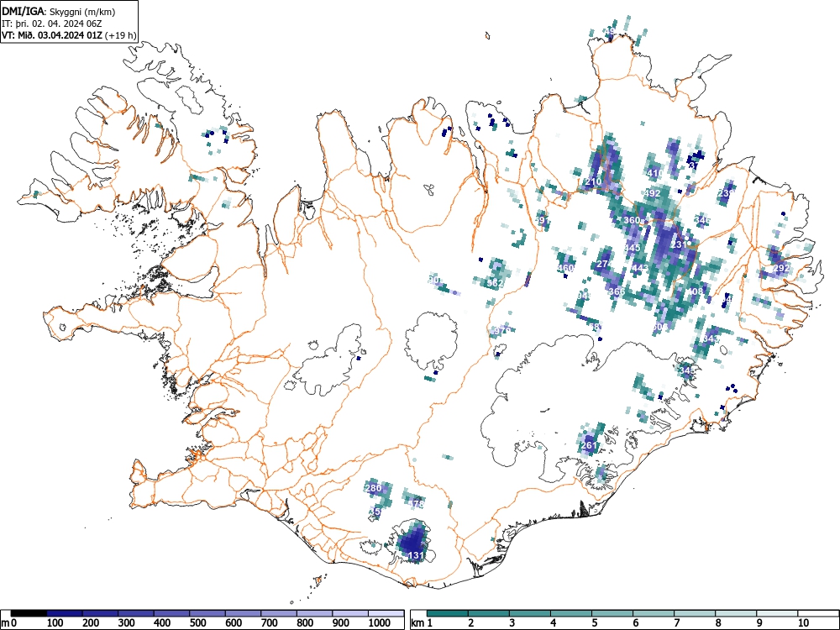Select the 5 km legend color segment

pos(612,613)
